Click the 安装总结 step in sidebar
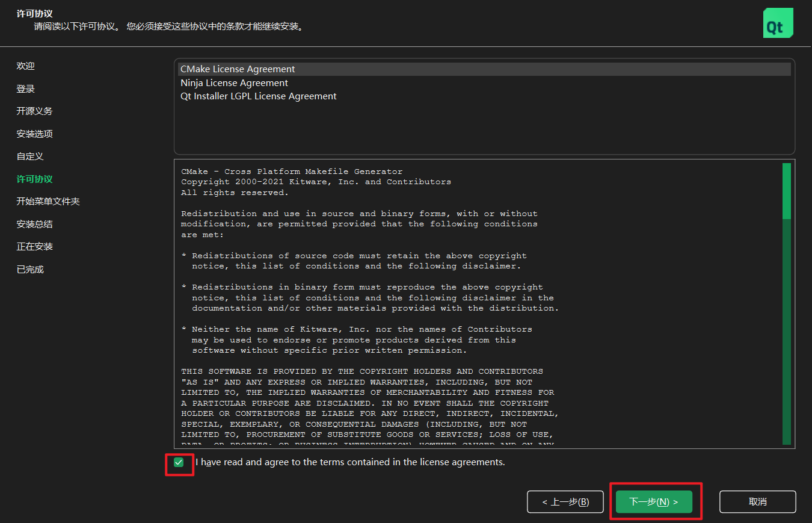812x523 pixels. 35,224
